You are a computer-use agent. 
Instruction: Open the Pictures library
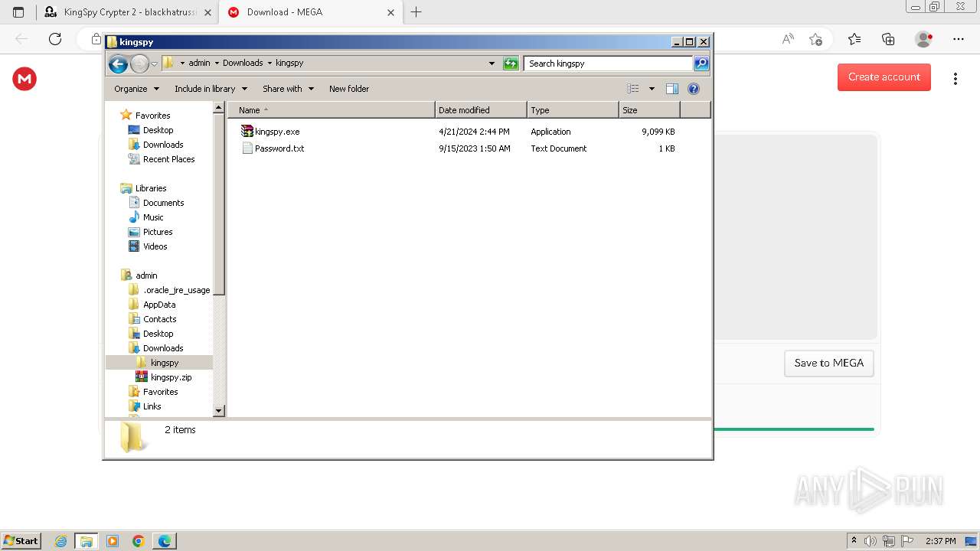click(158, 232)
